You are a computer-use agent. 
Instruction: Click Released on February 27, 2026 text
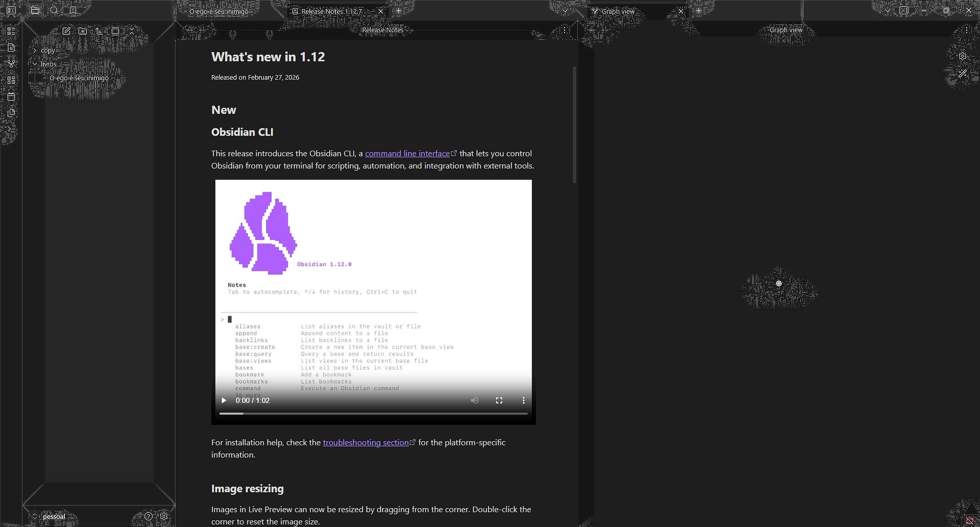[255, 78]
